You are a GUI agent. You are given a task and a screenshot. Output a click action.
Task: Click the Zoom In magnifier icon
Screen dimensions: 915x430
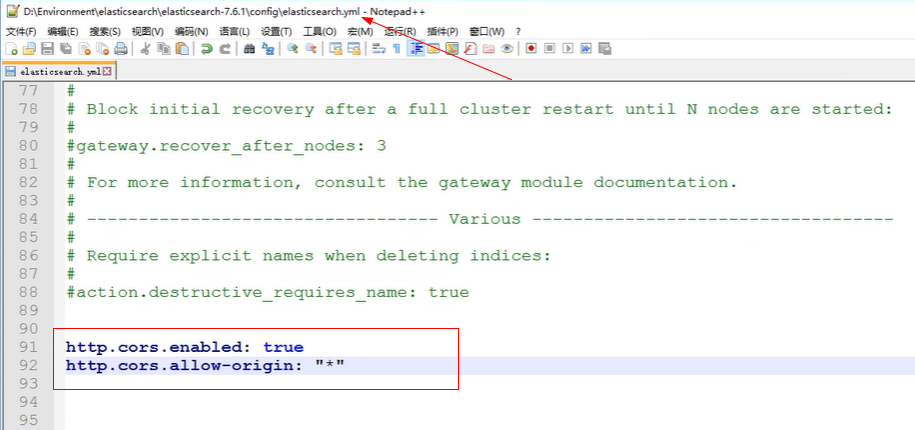point(292,49)
